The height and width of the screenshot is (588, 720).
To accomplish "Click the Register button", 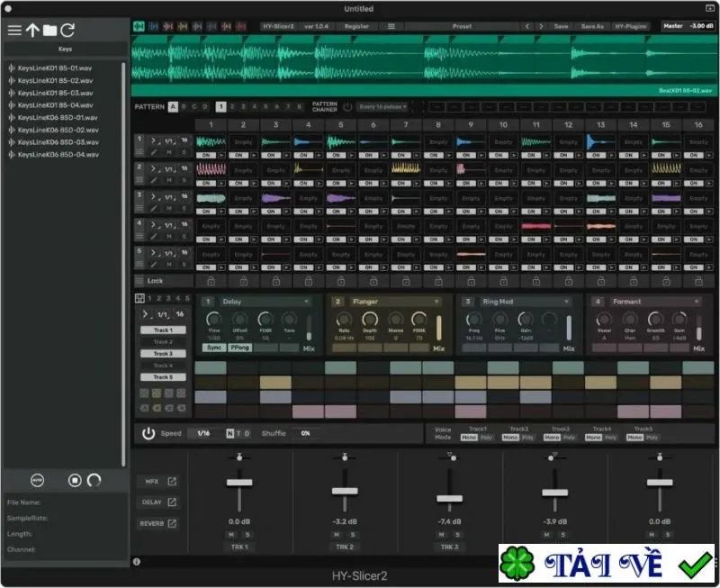I will pos(356,26).
